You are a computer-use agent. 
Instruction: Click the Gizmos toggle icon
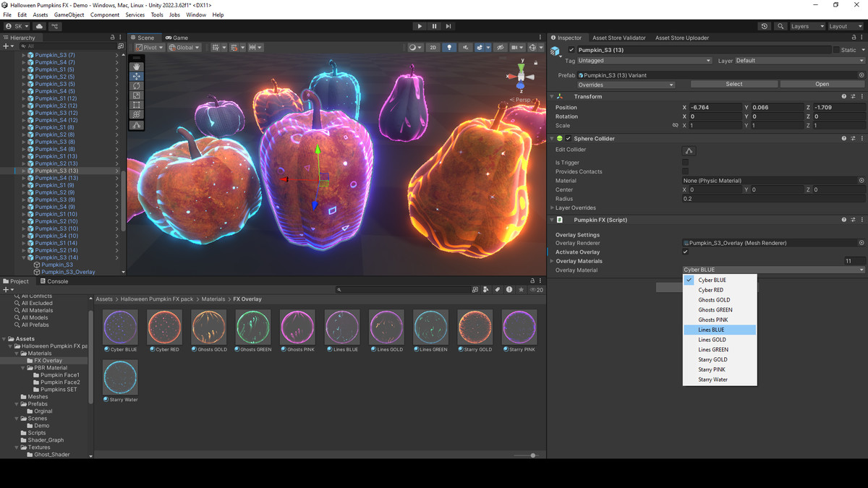tap(534, 48)
